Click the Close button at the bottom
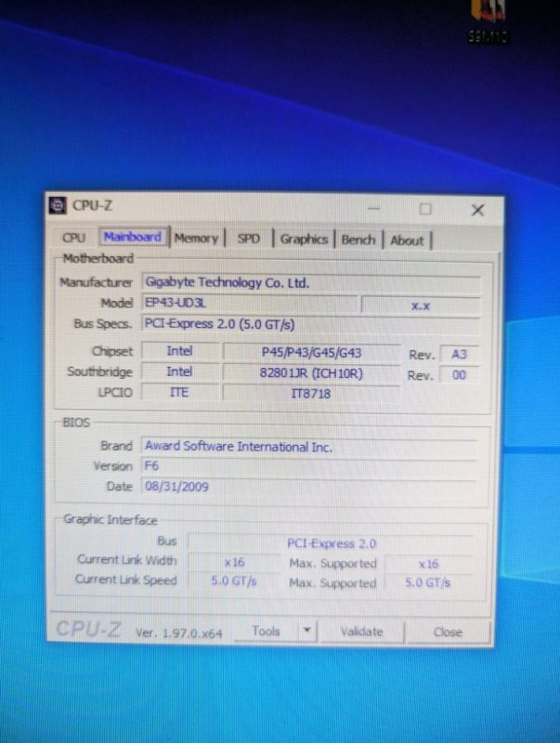This screenshot has height=743, width=560. coord(448,632)
